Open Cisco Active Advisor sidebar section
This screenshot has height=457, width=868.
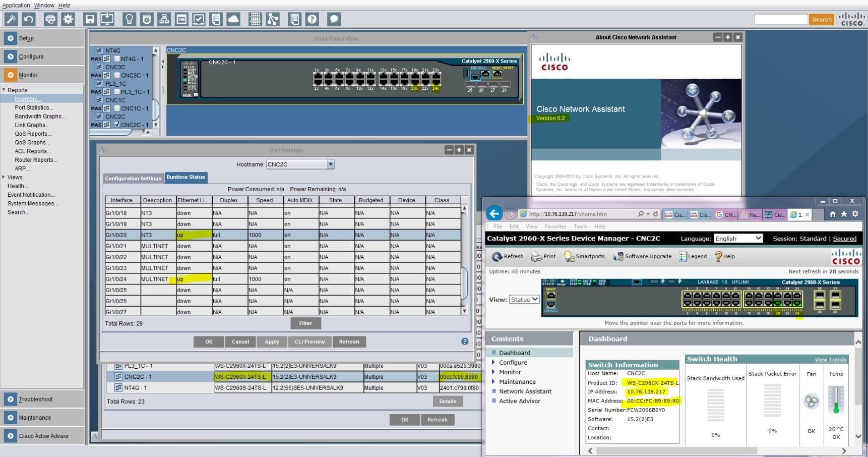(x=42, y=436)
